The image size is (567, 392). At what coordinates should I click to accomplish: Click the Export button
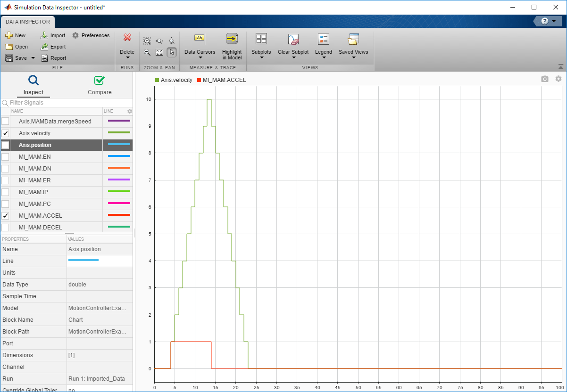click(x=53, y=47)
